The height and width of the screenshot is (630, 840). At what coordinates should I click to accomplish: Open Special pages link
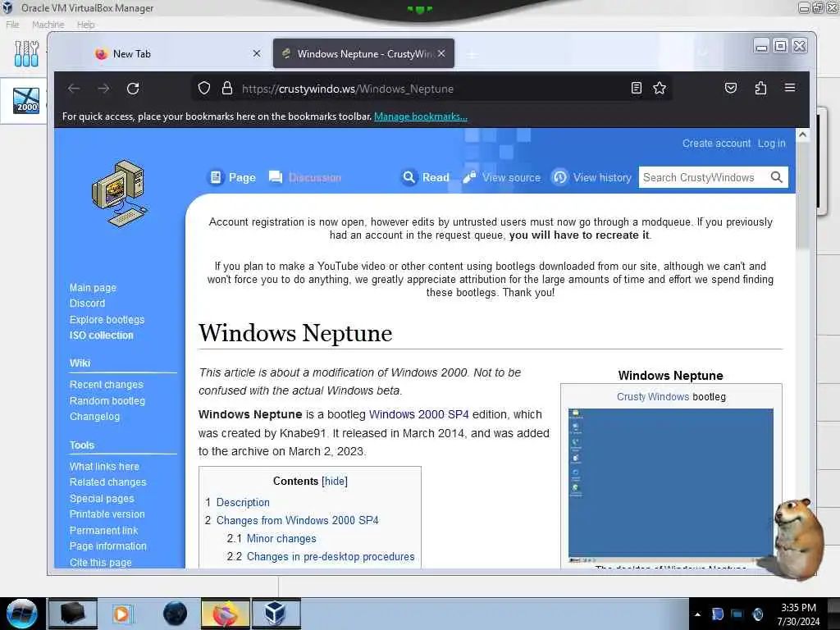point(102,498)
